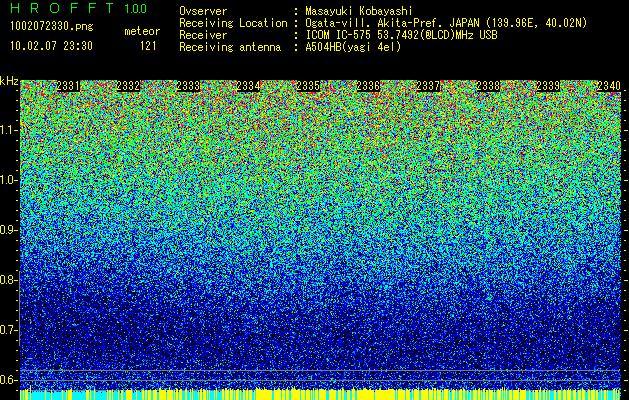Click the Ovserver field label
Screen dimensions: 629x400
point(203,11)
